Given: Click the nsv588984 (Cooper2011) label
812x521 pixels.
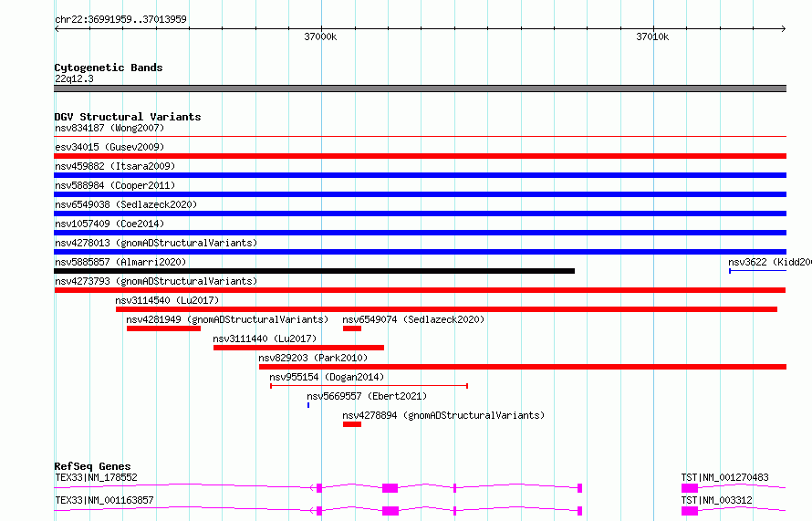Looking at the screenshot, I should (115, 185).
